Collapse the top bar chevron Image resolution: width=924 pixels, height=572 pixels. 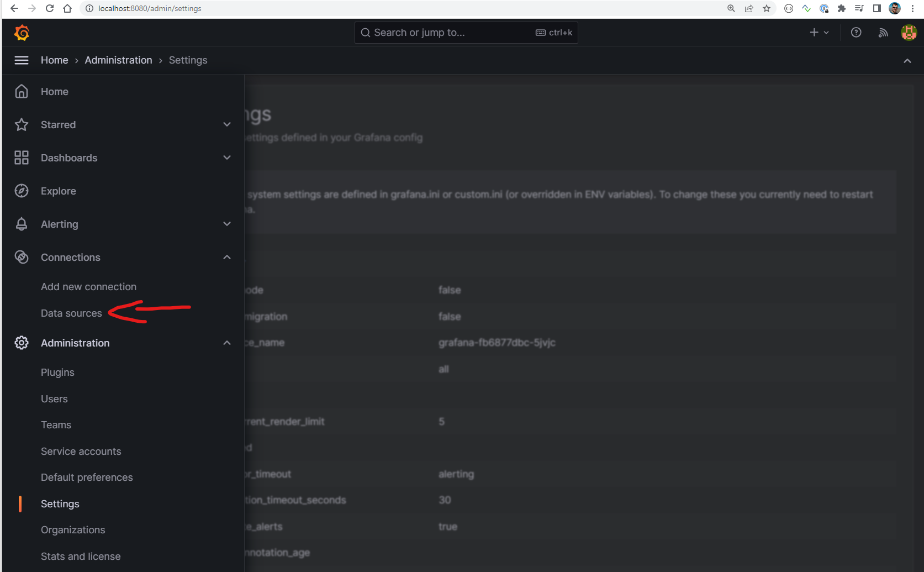click(907, 61)
